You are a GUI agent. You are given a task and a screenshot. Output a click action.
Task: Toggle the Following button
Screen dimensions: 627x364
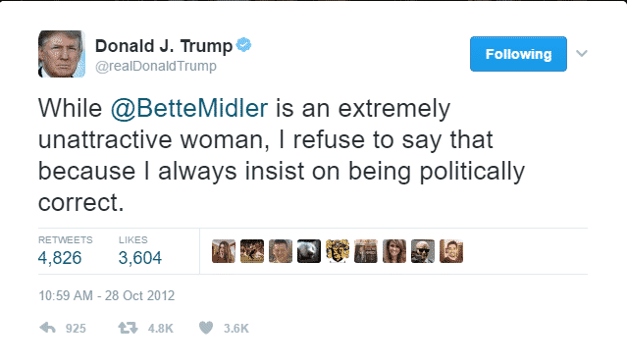coord(518,54)
